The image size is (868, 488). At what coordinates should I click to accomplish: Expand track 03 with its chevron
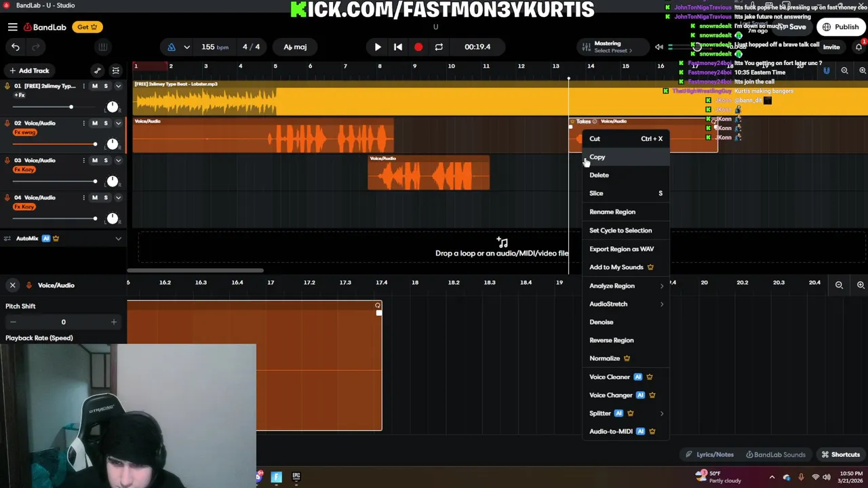[118, 161]
